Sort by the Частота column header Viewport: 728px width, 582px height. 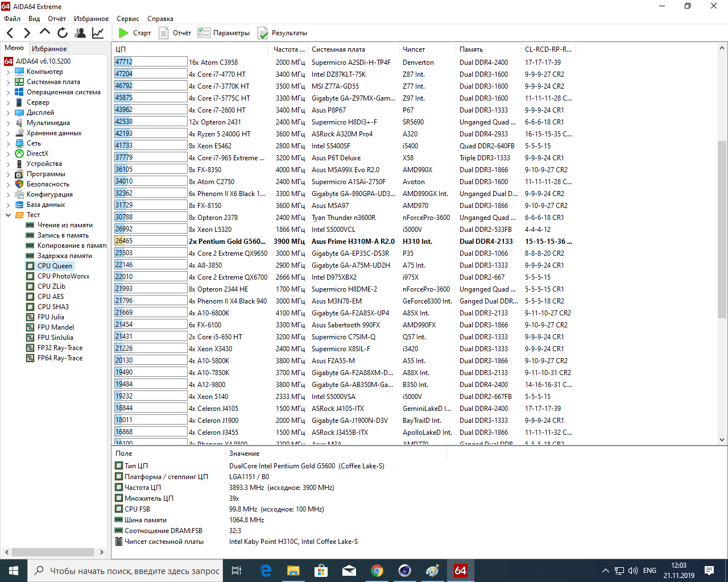(x=288, y=49)
